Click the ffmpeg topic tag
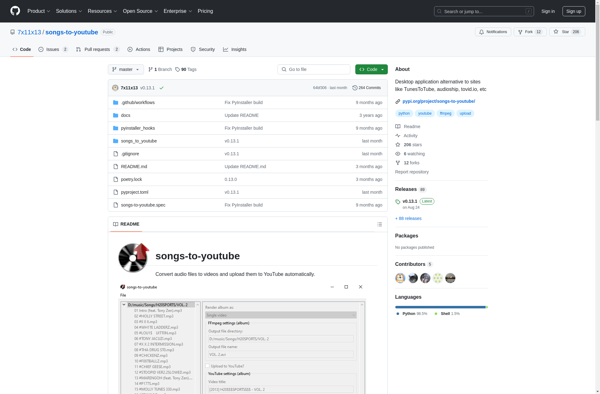Image resolution: width=600 pixels, height=394 pixels. pos(445,113)
